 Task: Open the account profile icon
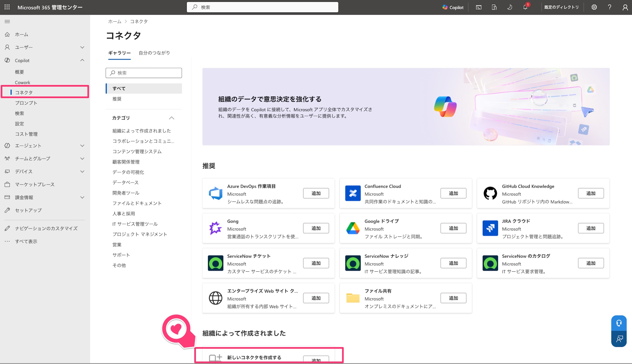(x=625, y=7)
